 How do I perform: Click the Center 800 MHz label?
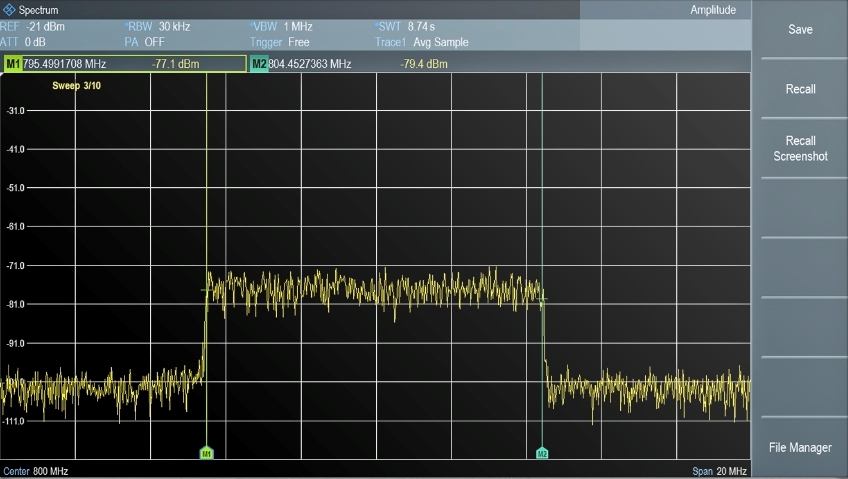(36, 471)
